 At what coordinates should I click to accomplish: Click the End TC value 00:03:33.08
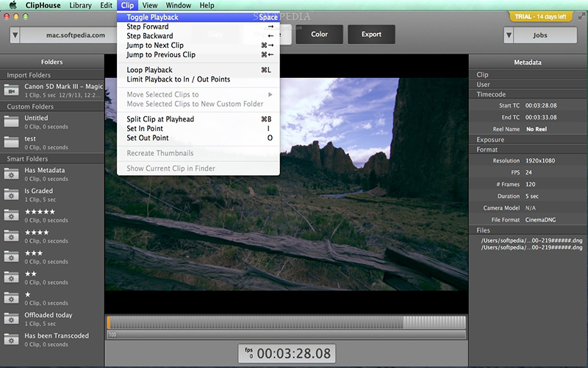click(541, 117)
